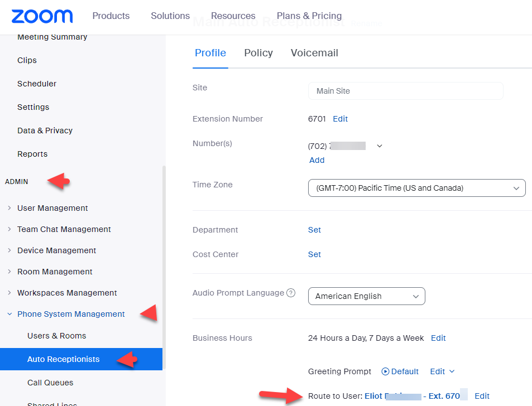Edit the Business Hours
532x406 pixels.
pos(438,338)
